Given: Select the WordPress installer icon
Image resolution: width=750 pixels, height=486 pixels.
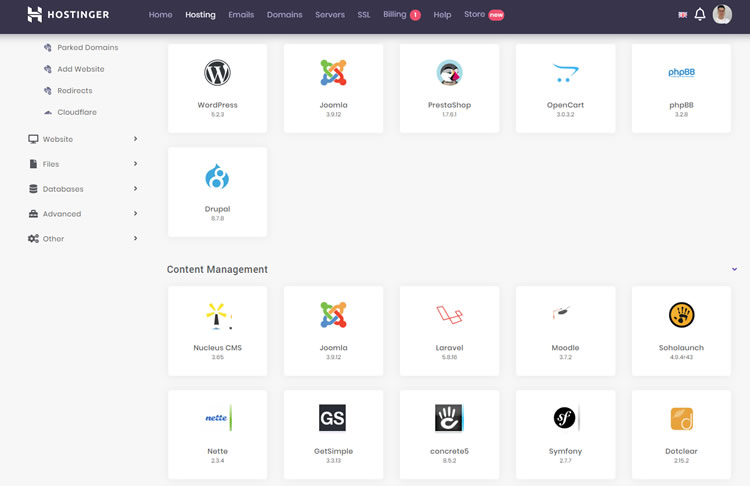Looking at the screenshot, I should coord(217,73).
